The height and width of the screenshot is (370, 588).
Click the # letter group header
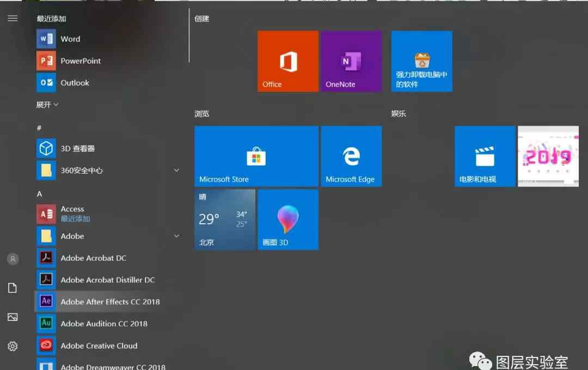tap(39, 128)
